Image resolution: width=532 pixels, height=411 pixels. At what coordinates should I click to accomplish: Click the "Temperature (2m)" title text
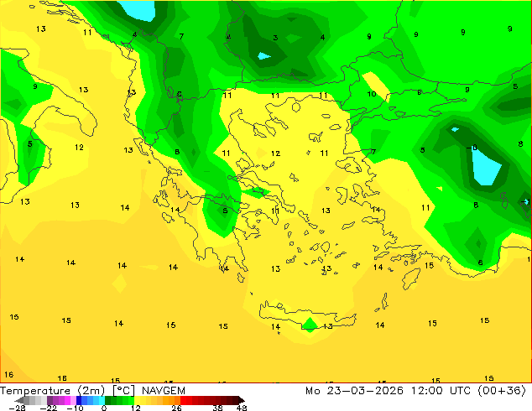click(52, 391)
